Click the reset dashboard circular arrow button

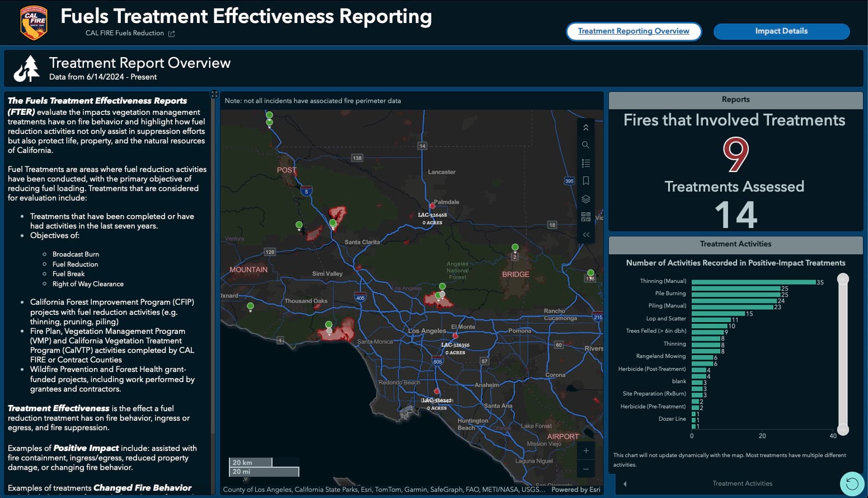click(x=852, y=482)
